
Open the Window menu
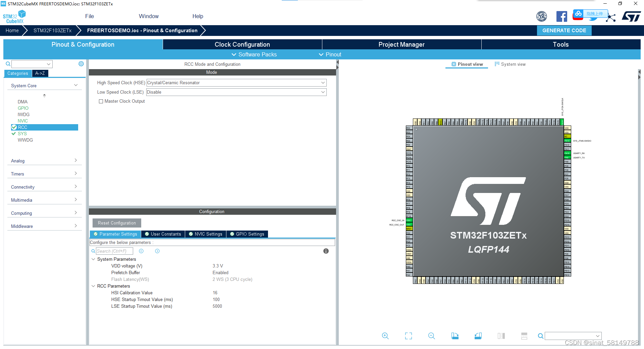(x=149, y=16)
